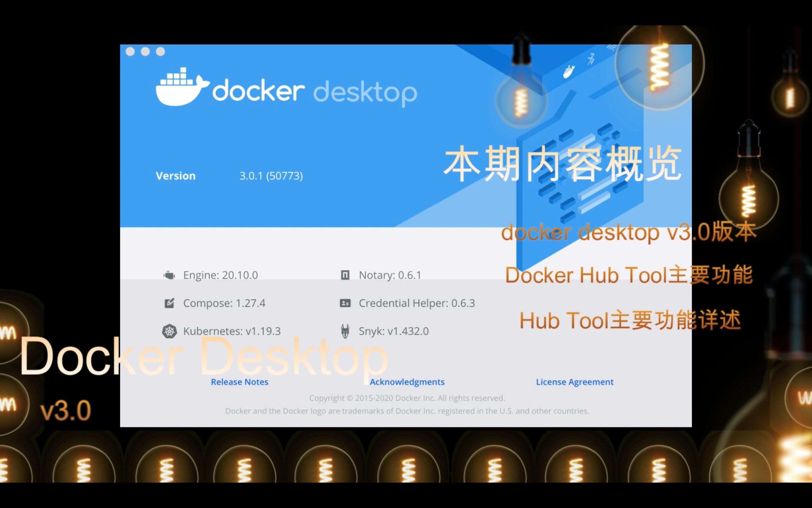Select the version number 3.0.1 (50773)
812x508 pixels.
(x=271, y=176)
